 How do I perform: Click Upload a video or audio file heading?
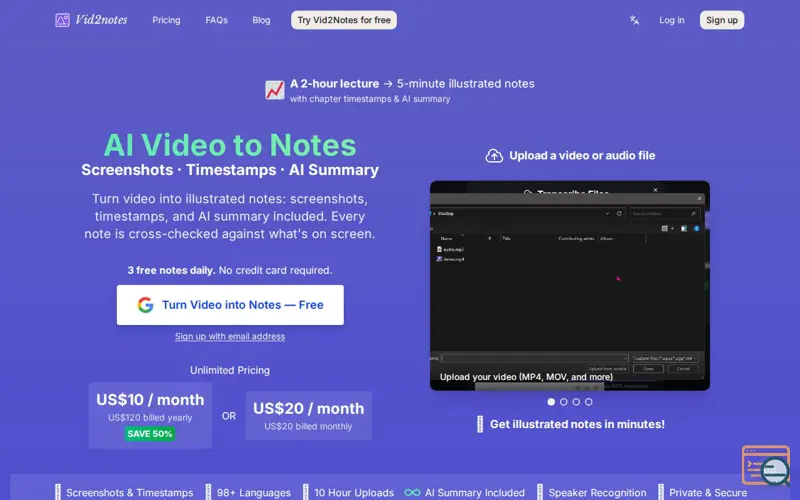pyautogui.click(x=582, y=156)
